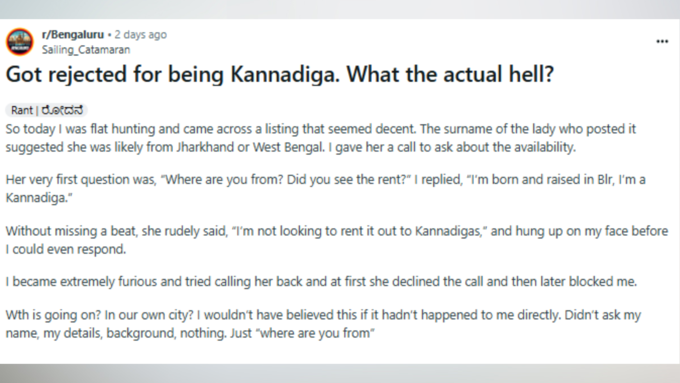Click the paragraph starting 'So today I was flat hunting'
The width and height of the screenshot is (680, 383).
(x=321, y=138)
